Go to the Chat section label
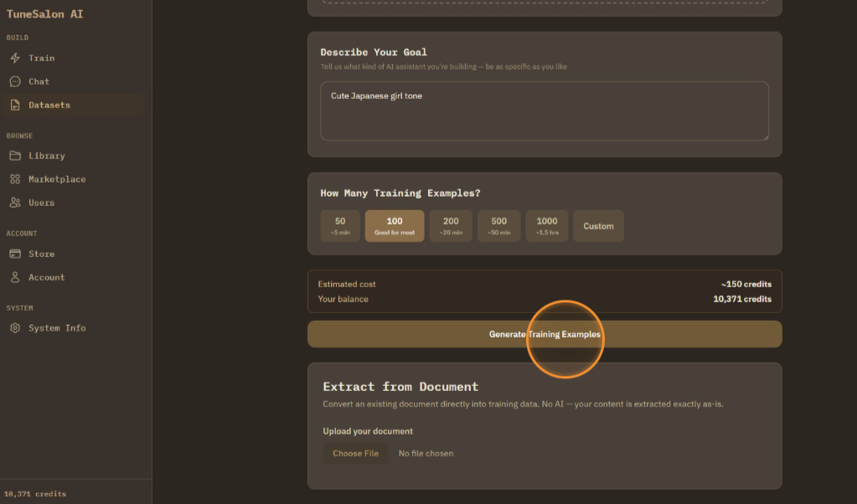This screenshot has height=504, width=857. 39,81
